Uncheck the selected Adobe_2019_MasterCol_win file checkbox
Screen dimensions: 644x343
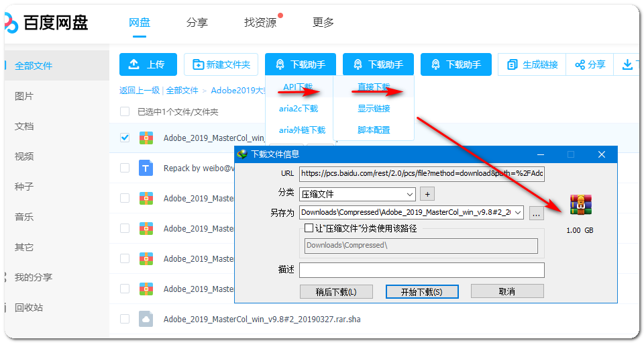[x=125, y=138]
